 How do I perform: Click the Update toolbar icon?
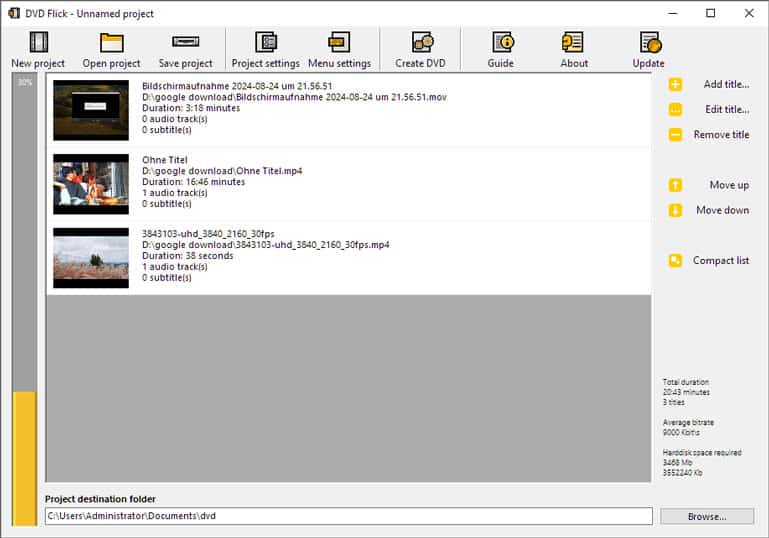pos(650,42)
